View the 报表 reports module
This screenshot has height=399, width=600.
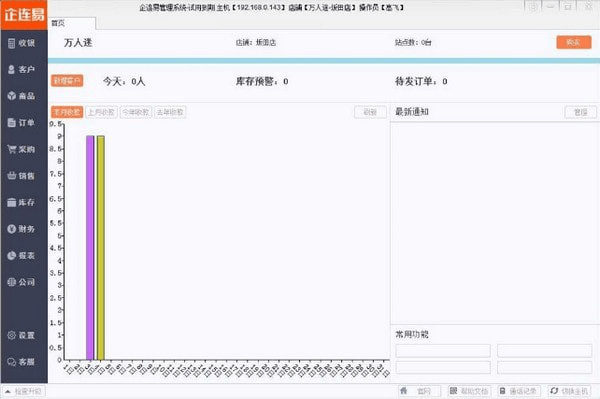pyautogui.click(x=22, y=256)
